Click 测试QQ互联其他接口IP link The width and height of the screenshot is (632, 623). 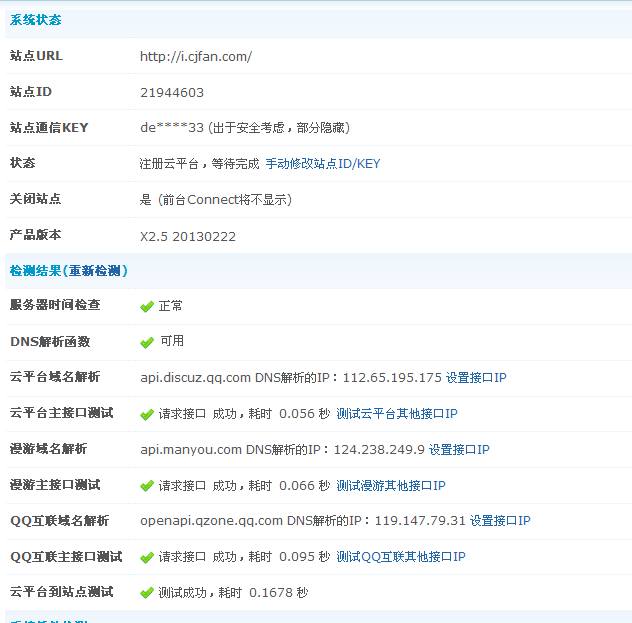[401, 557]
